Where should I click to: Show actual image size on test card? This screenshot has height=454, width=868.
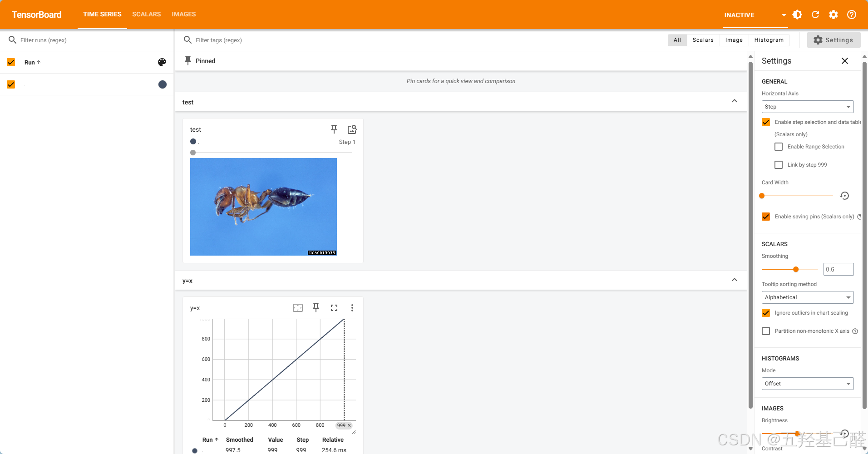[x=352, y=129]
